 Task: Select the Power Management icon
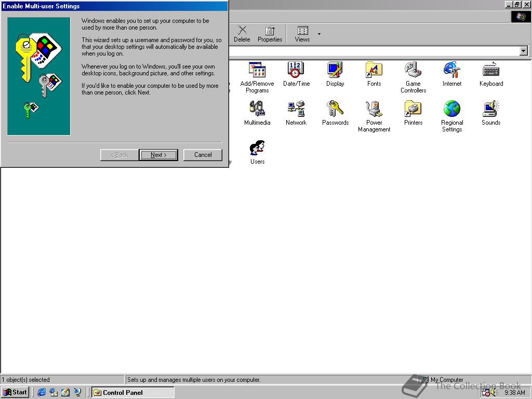tap(374, 116)
